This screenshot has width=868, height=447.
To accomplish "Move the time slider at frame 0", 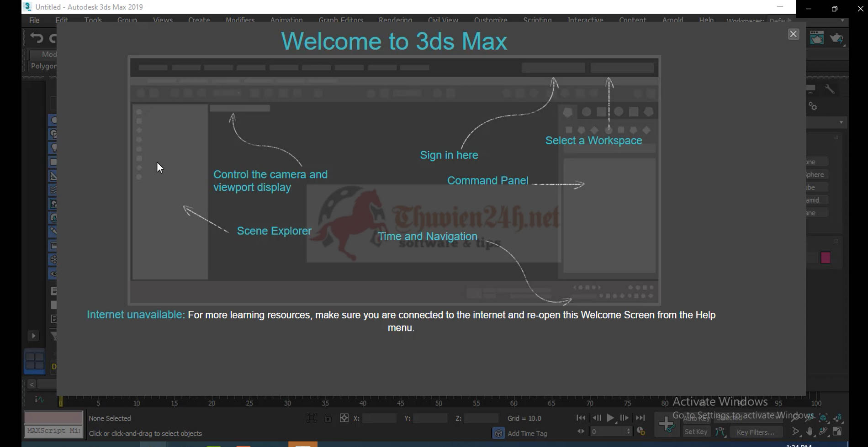I will (60, 402).
